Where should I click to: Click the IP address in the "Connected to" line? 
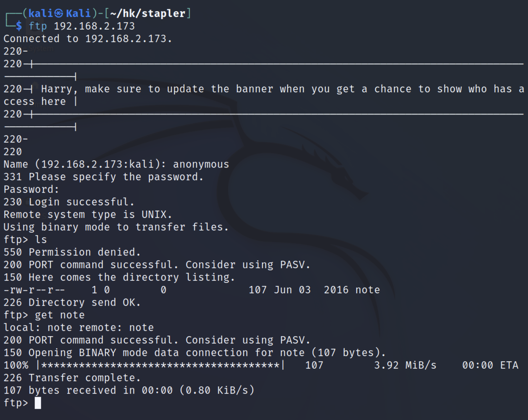click(x=126, y=39)
